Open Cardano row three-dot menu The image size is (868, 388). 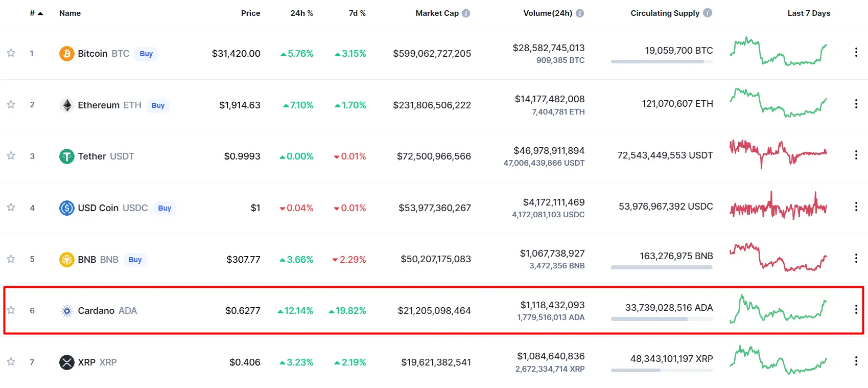856,309
